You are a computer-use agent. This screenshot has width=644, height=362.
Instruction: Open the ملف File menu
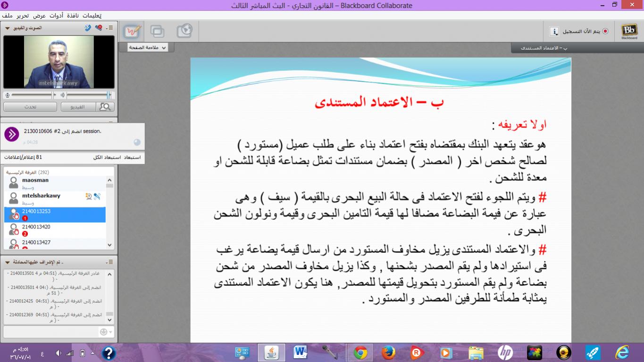(x=7, y=15)
